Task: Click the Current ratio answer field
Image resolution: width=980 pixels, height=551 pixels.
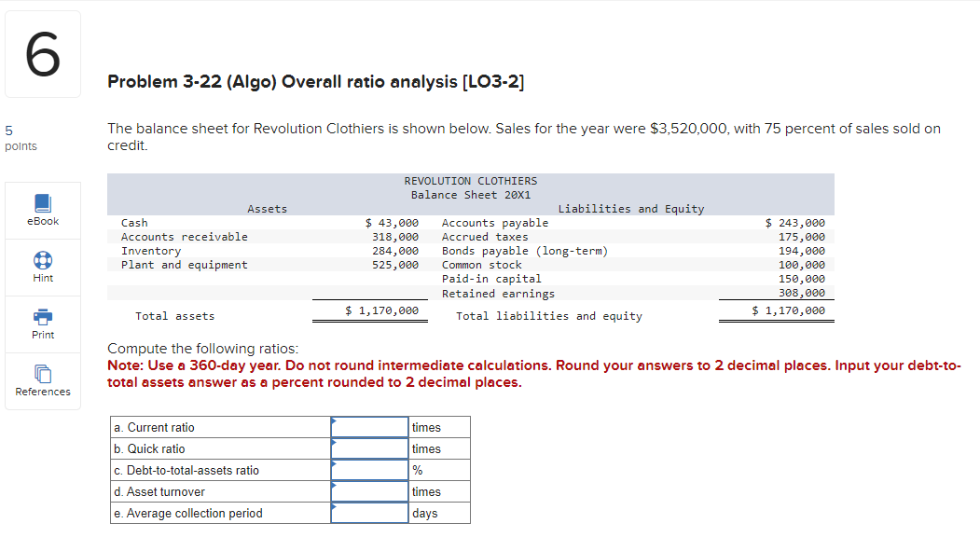Action: click(369, 427)
